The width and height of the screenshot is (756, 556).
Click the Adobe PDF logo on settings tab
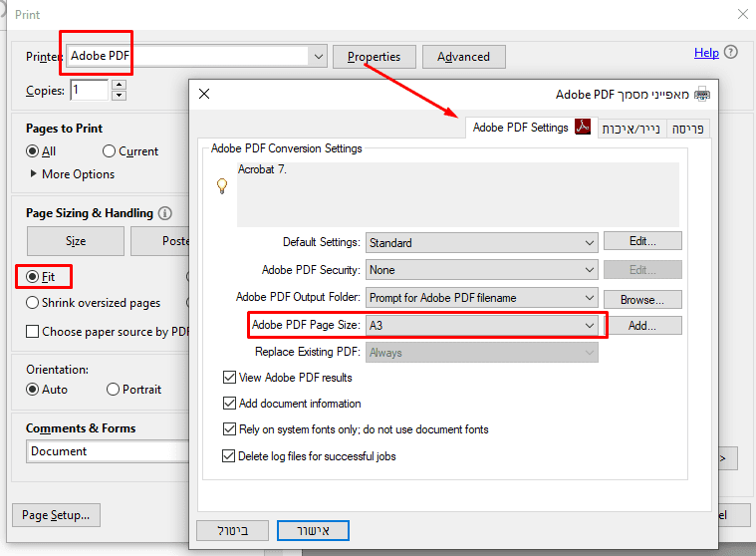pyautogui.click(x=583, y=127)
